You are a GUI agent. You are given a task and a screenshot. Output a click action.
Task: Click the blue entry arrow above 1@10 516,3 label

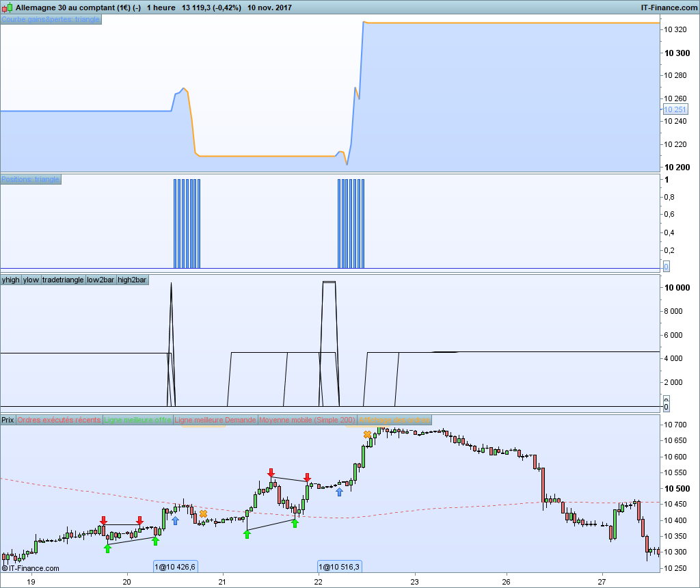click(x=339, y=492)
